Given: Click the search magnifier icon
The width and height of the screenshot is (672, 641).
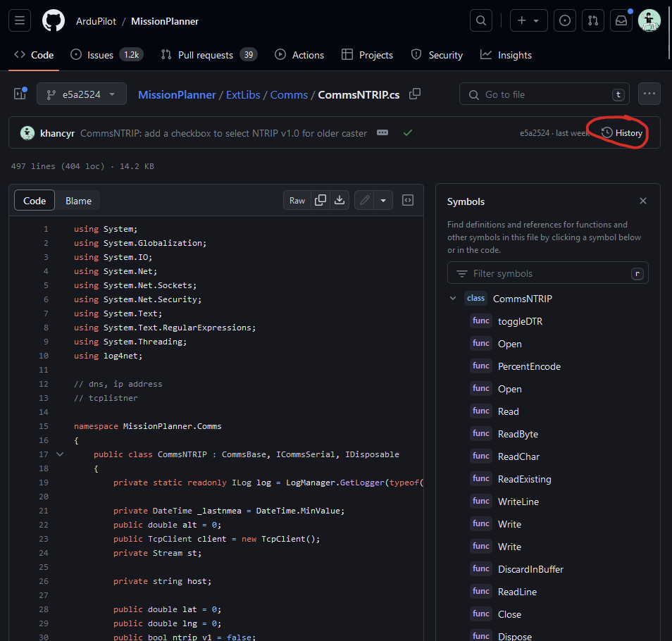Looking at the screenshot, I should (481, 20).
